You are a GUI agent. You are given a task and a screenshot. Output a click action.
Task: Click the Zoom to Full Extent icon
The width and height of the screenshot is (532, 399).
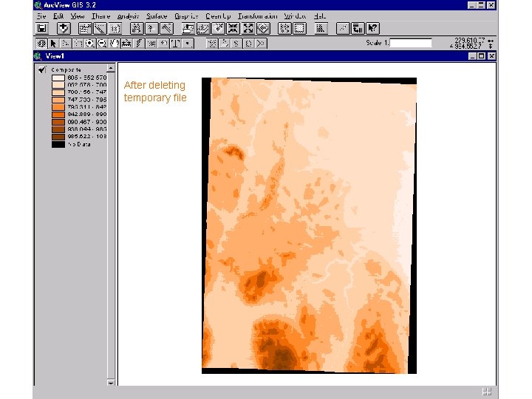(188, 28)
